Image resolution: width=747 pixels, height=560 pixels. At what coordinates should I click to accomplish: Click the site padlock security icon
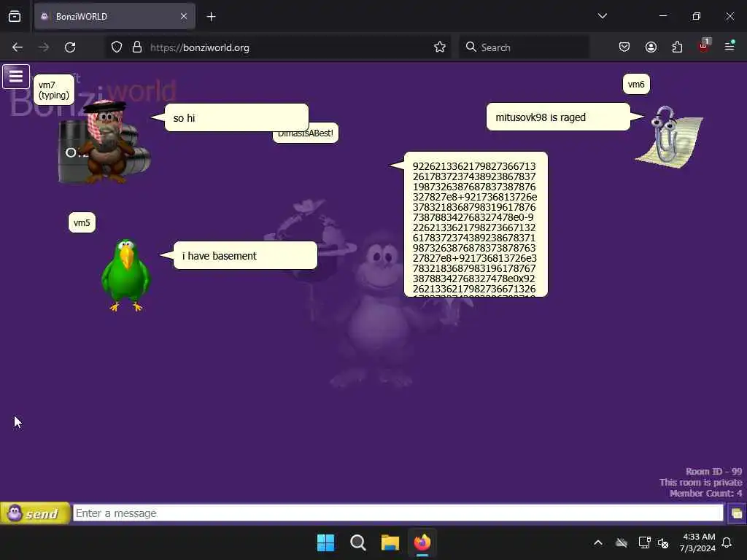[137, 47]
